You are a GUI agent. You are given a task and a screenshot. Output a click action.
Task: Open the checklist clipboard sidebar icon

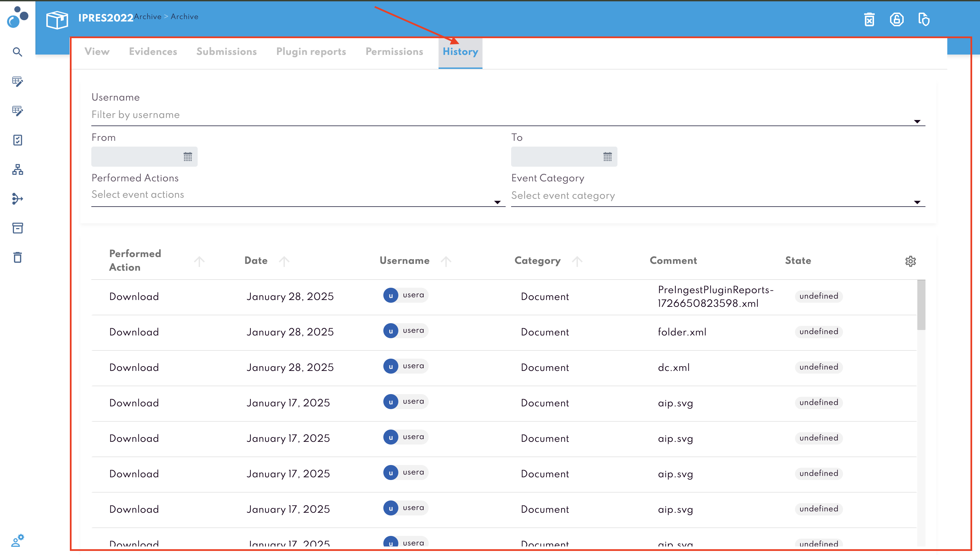[17, 140]
